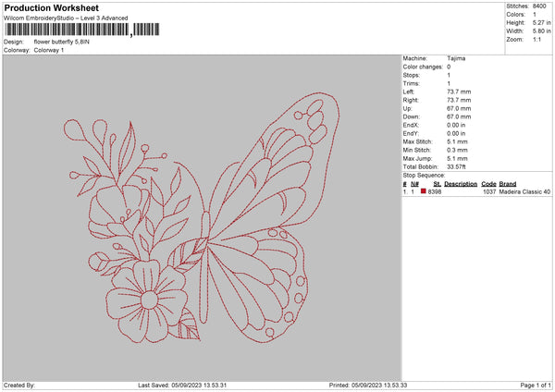Click the Created By label
This screenshot has width=555, height=392.
click(x=19, y=386)
